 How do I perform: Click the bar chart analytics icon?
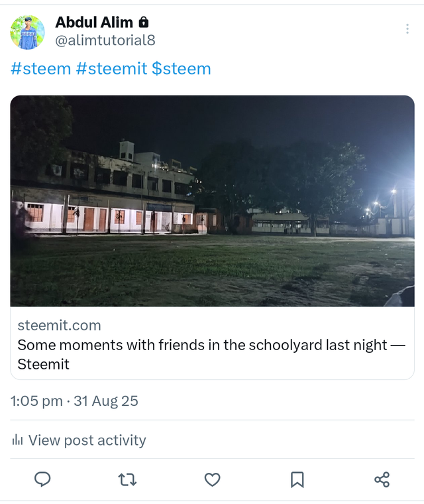(18, 440)
